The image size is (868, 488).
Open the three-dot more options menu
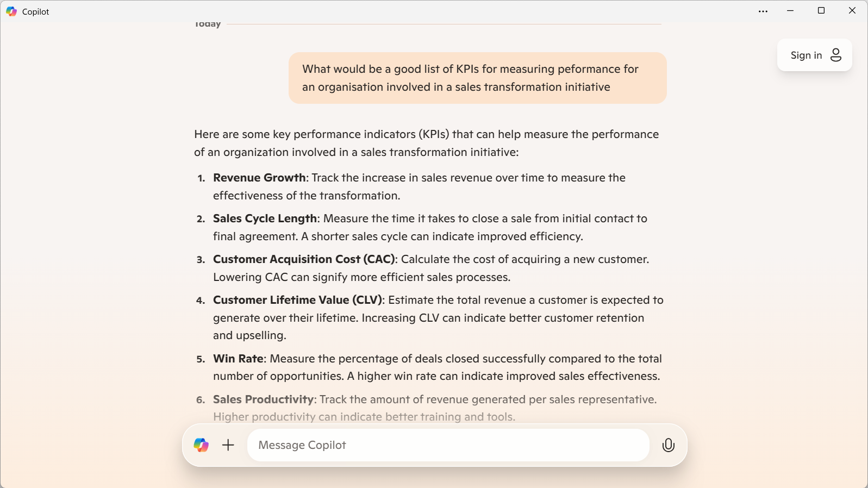[763, 11]
